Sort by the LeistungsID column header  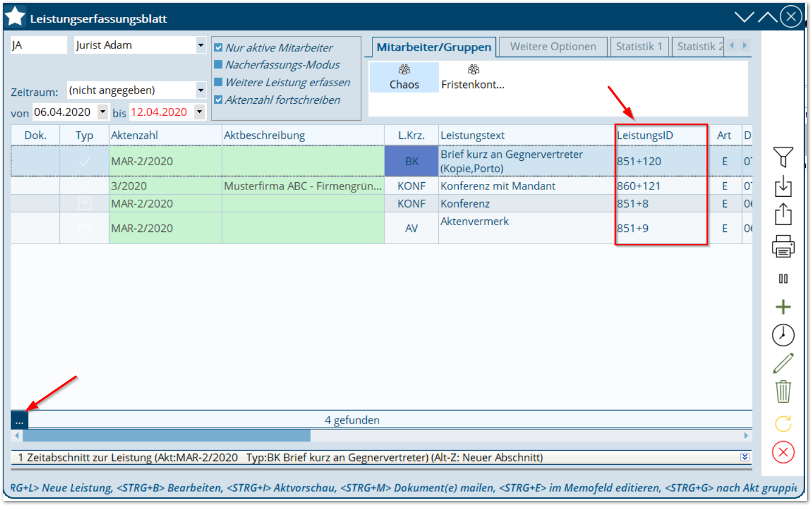[661, 135]
